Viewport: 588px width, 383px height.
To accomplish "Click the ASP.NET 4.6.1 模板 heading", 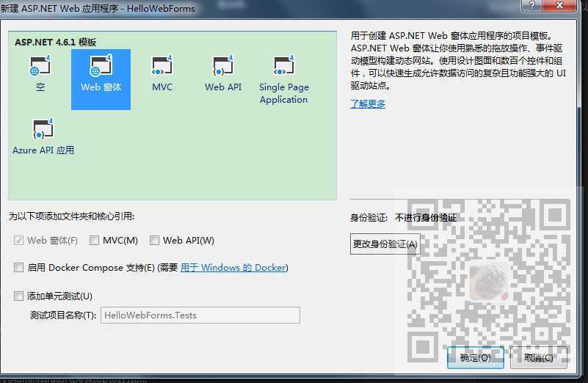I will (56, 42).
